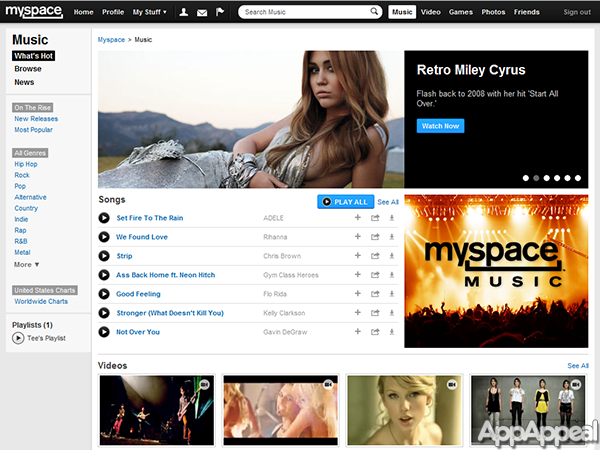Play the song Strip
The height and width of the screenshot is (450, 600).
click(104, 256)
